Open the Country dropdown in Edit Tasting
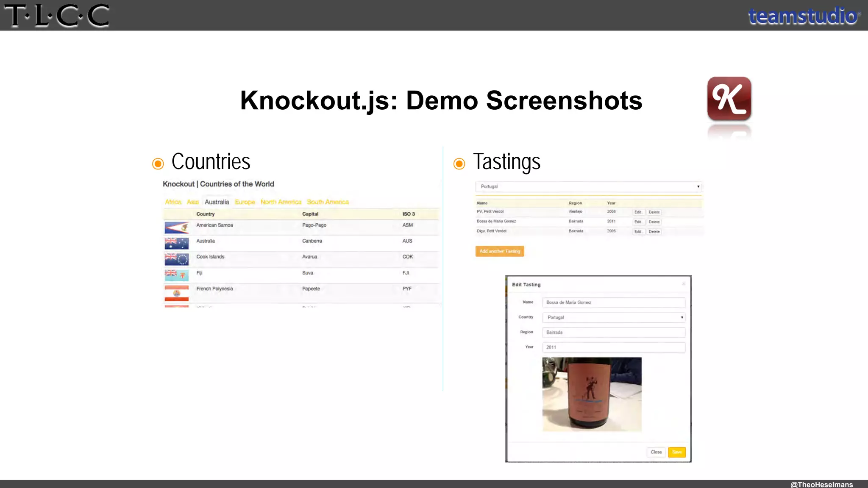 (x=614, y=317)
